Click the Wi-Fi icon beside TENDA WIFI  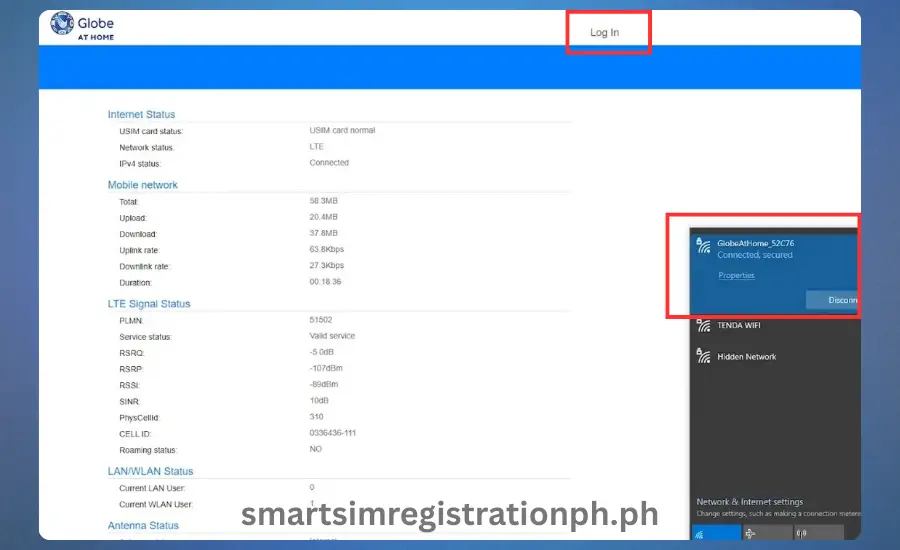703,325
